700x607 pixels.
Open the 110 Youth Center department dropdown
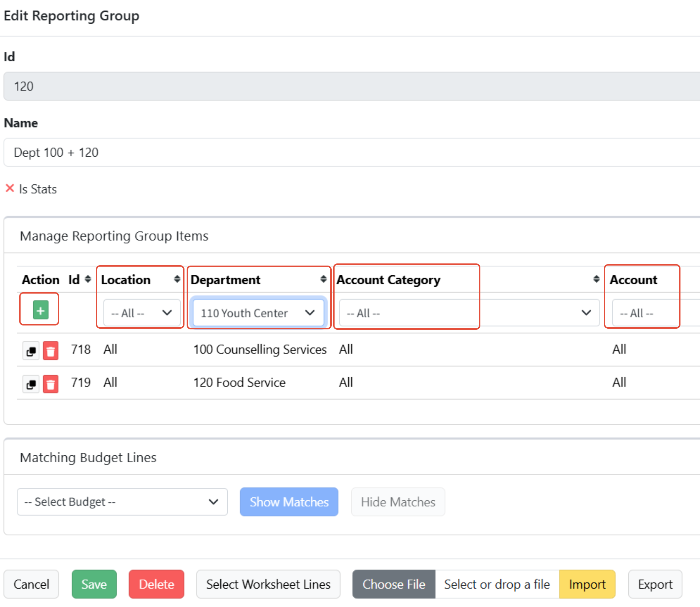258,313
